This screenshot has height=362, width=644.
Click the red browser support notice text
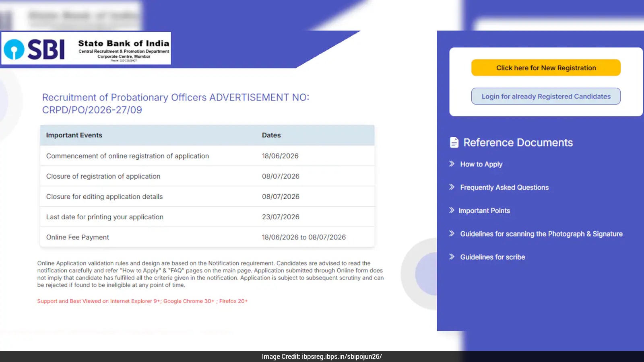click(142, 301)
